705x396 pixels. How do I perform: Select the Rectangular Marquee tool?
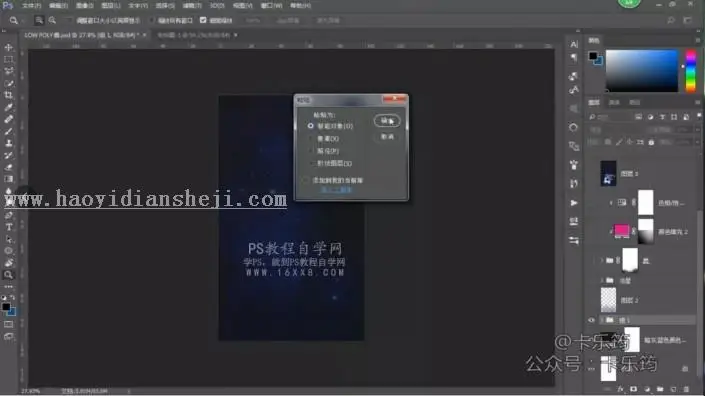(x=9, y=59)
